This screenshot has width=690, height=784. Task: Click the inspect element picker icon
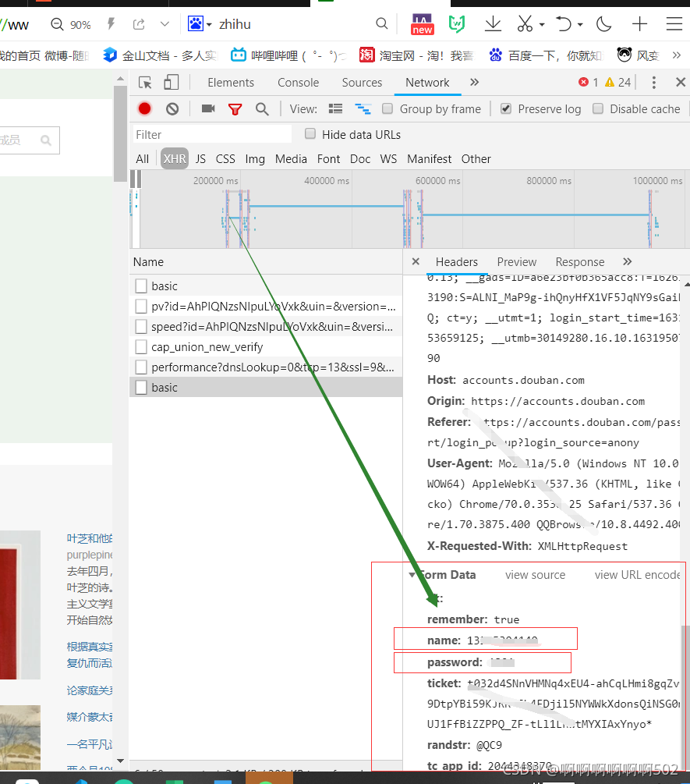pos(145,83)
